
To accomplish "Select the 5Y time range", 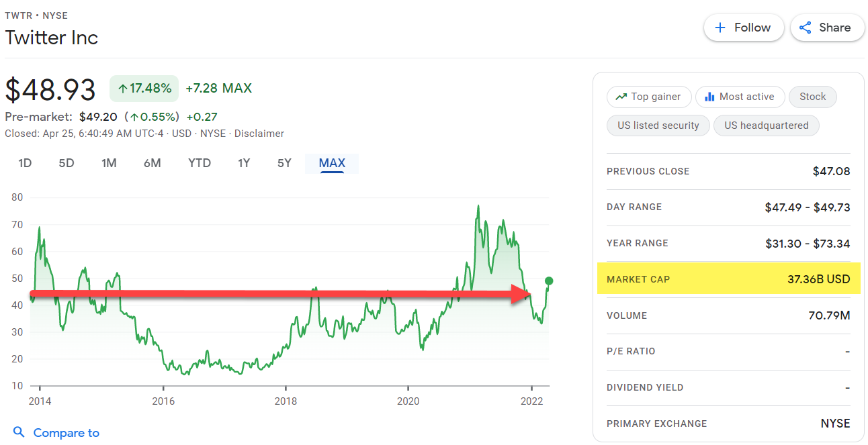I will [x=284, y=162].
